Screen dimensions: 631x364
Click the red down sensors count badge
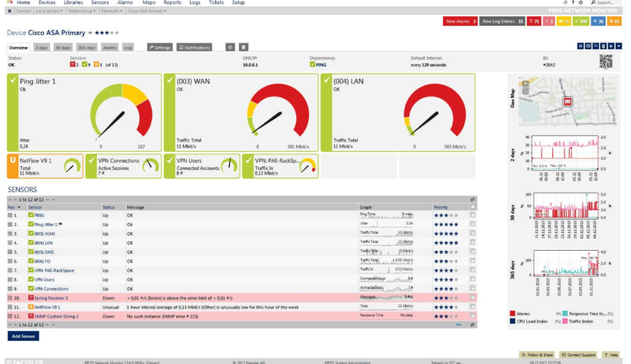click(x=534, y=22)
